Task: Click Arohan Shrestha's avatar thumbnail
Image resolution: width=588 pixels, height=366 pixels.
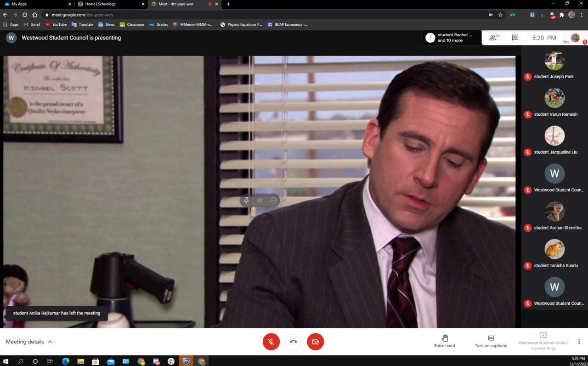Action: tap(554, 212)
